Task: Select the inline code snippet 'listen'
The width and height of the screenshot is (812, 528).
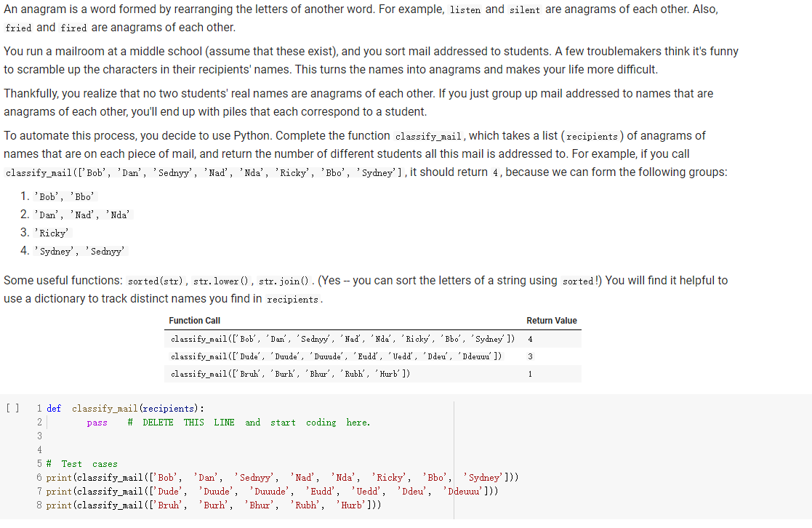Action: tap(465, 9)
